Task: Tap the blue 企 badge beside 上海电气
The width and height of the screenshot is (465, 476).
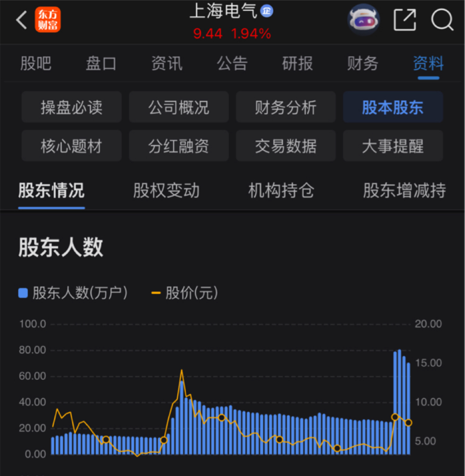Action: point(266,11)
